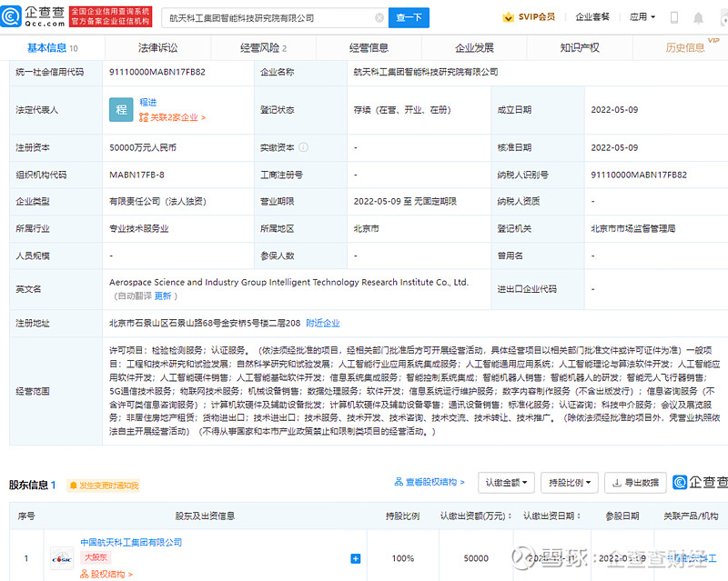The image size is (728, 581).
Task: Open legal representative 程进 profile link
Action: coord(148,102)
